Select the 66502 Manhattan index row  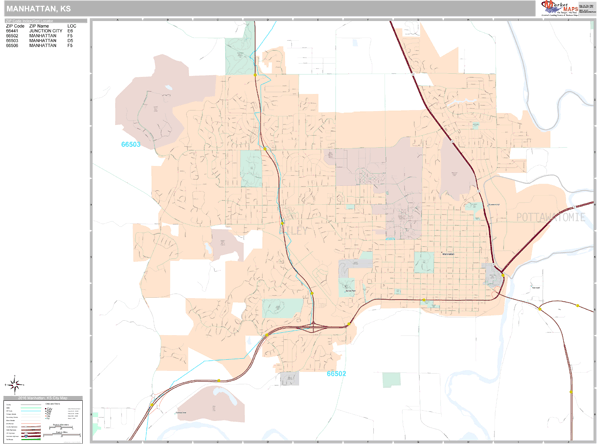40,35
